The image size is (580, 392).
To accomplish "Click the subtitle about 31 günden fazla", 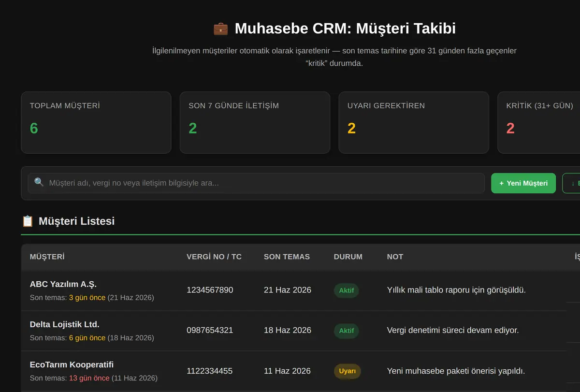I will tap(334, 57).
